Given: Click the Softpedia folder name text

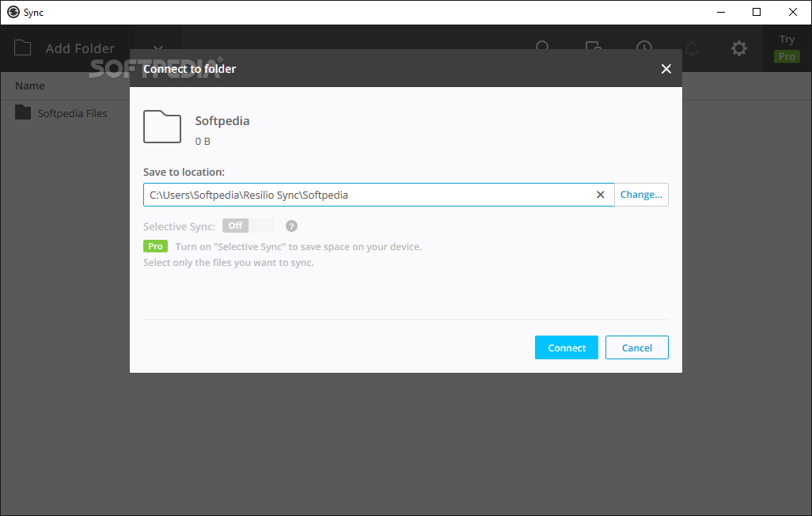Looking at the screenshot, I should (222, 121).
